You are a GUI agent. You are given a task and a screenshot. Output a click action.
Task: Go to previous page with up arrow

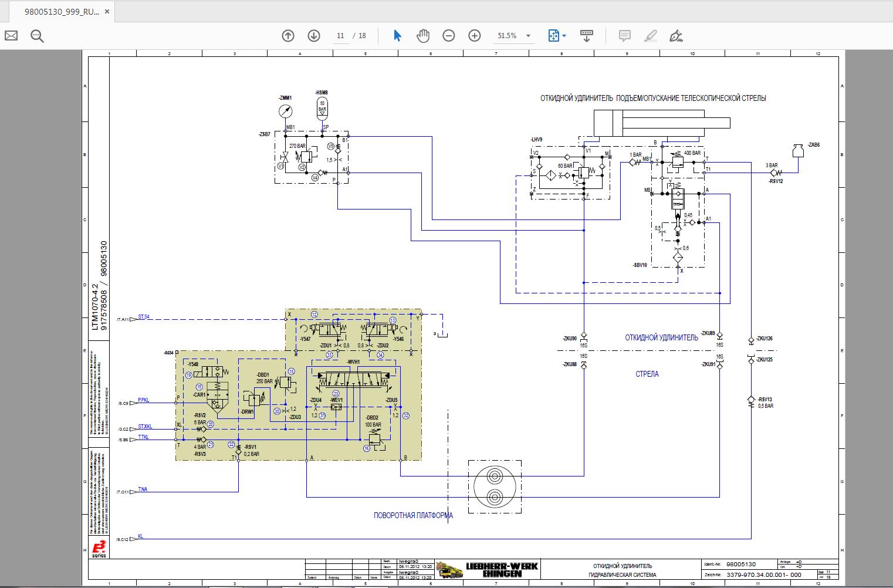point(288,36)
